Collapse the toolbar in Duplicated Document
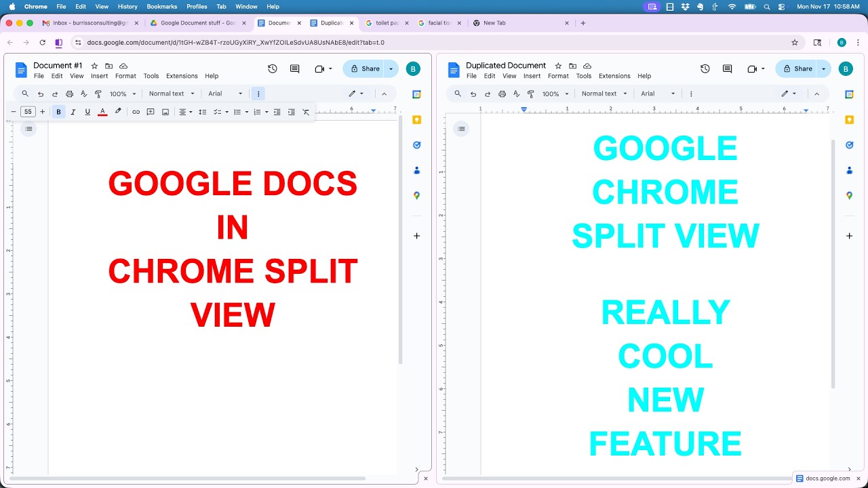This screenshot has width=868, height=488. pyautogui.click(x=816, y=94)
